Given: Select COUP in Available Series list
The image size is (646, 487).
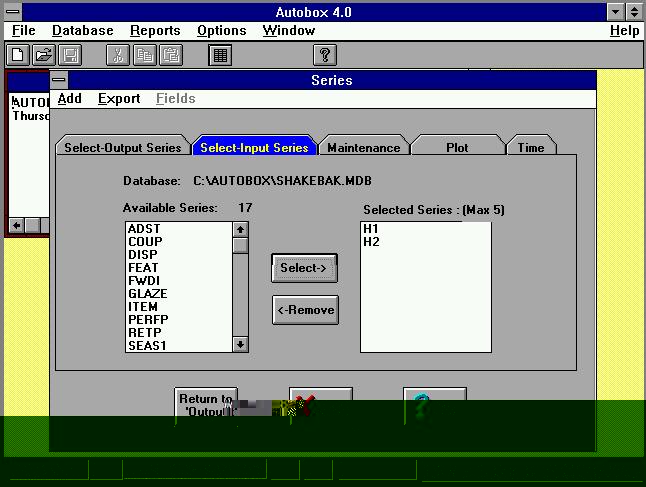Looking at the screenshot, I should [179, 242].
